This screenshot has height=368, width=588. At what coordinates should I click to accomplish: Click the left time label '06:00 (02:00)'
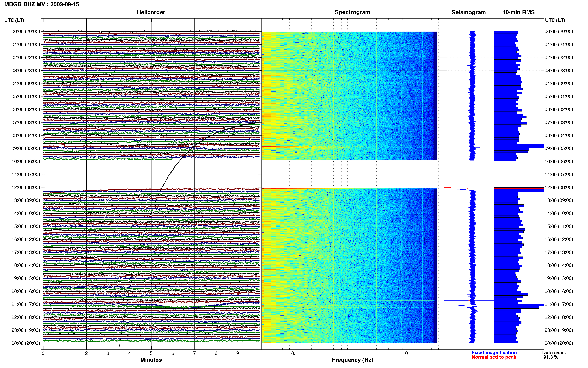click(26, 109)
